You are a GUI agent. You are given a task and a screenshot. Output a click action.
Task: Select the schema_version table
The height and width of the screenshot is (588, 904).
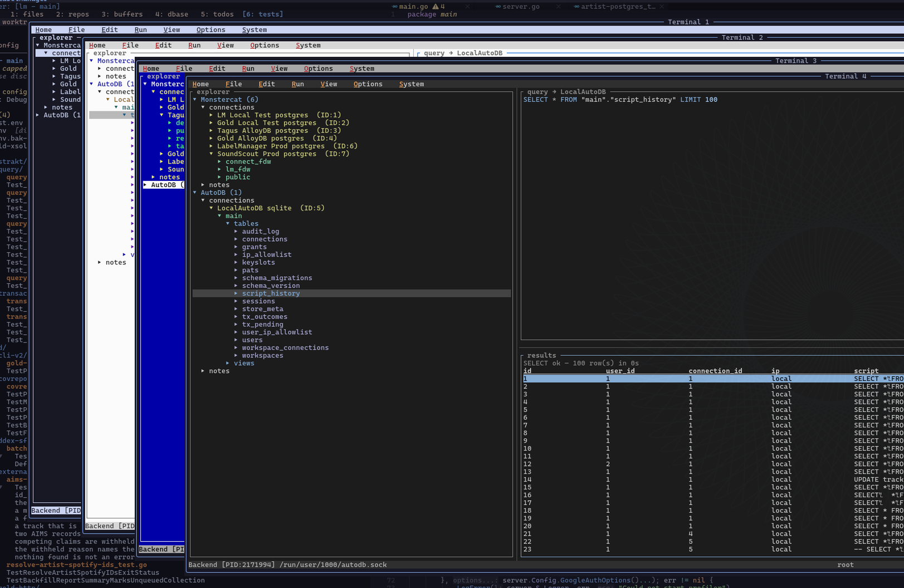pos(271,286)
